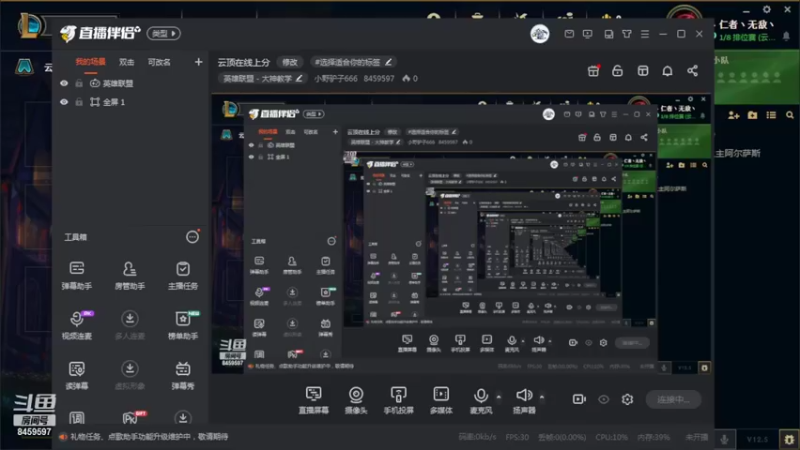This screenshot has height=450, width=800.
Task: Expand microphone options arrow
Action: (498, 396)
